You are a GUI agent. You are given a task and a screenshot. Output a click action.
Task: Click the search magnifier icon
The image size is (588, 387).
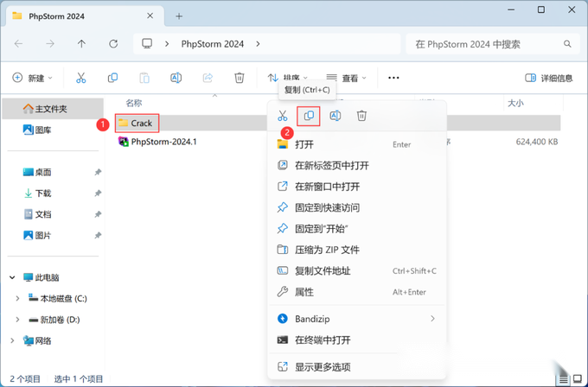click(567, 44)
